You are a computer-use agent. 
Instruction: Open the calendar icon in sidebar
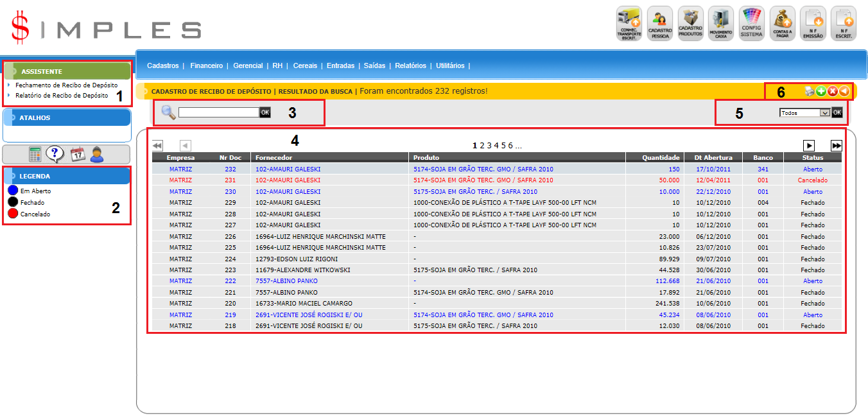78,154
